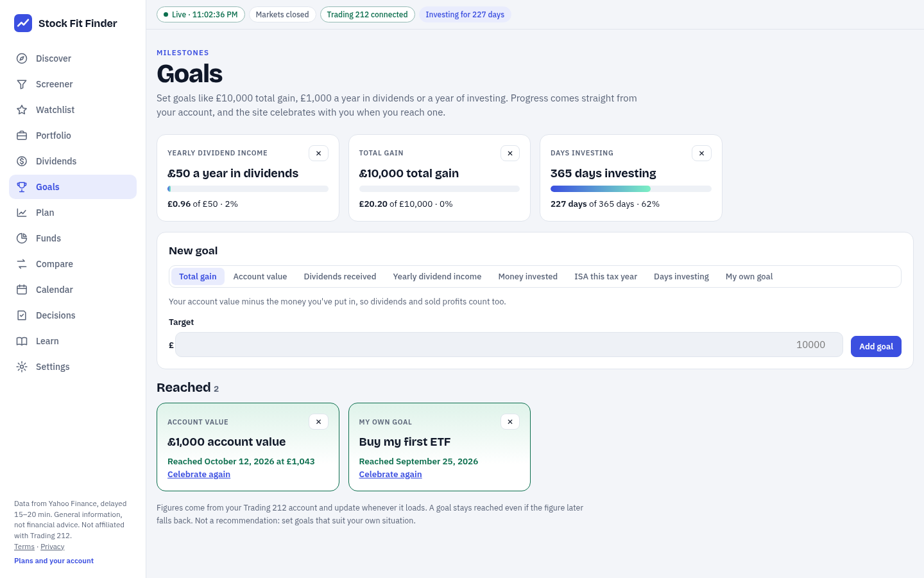Screen dimensions: 924x578
Task: Click the 365 days investing progress bar
Action: (631, 189)
